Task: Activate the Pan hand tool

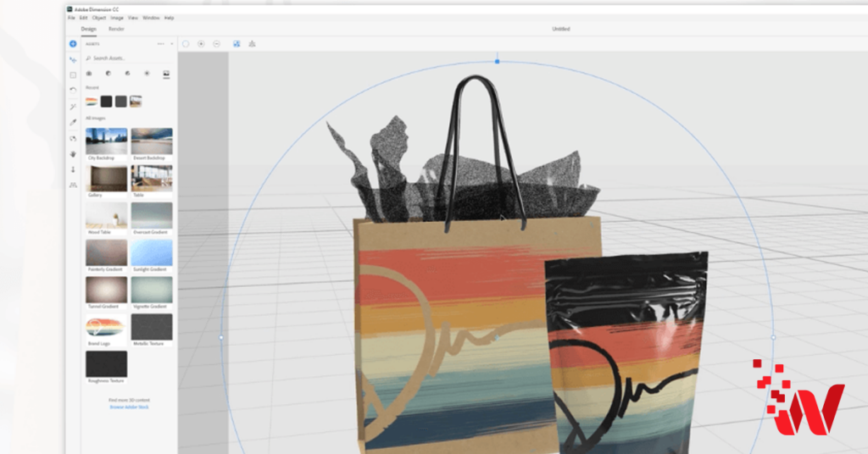Action: pyautogui.click(x=73, y=153)
